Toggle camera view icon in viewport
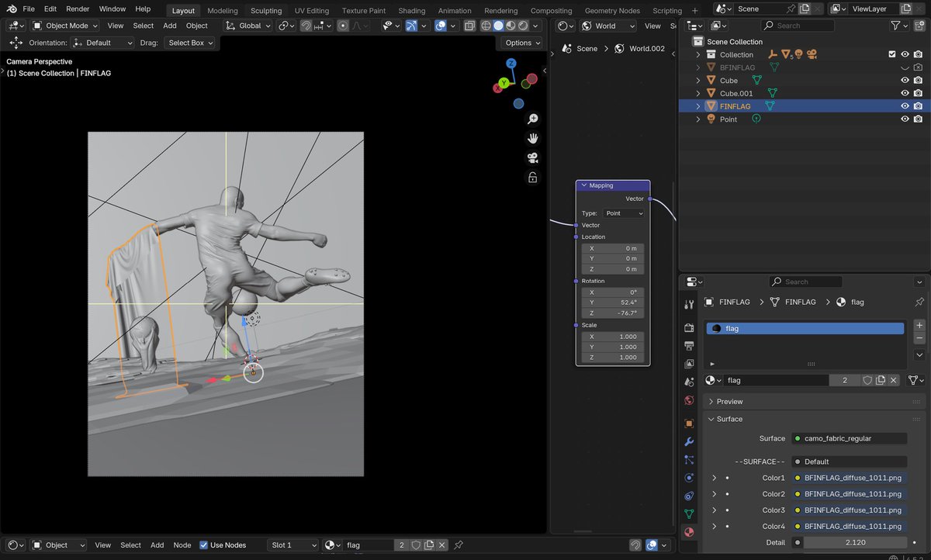Viewport: 931px width, 560px height. pos(533,157)
